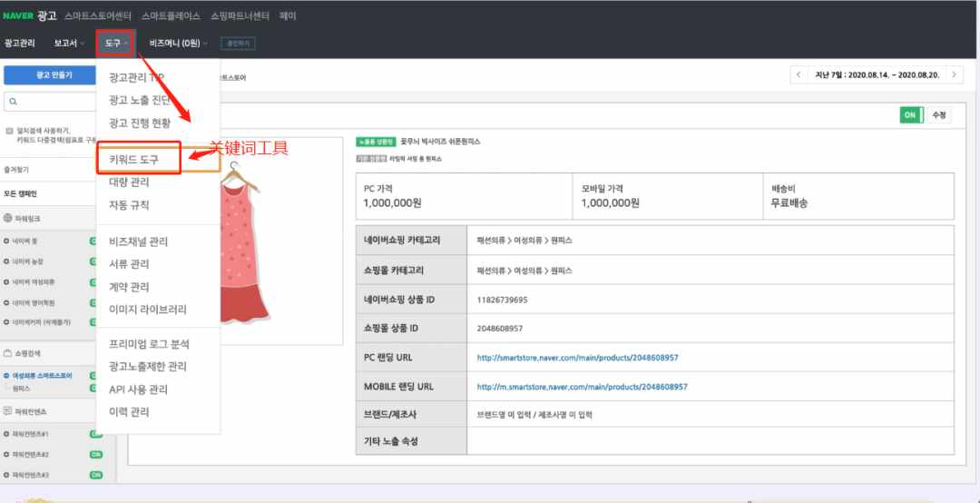
Task: Go to next date range arrow
Action: (954, 75)
